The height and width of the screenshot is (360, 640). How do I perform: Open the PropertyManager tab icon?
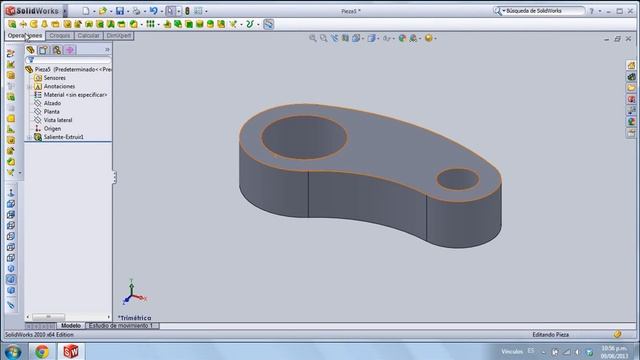(x=43, y=50)
